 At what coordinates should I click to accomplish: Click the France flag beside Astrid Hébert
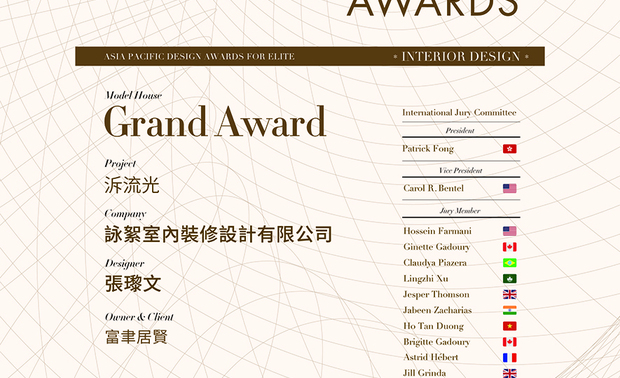(x=510, y=358)
